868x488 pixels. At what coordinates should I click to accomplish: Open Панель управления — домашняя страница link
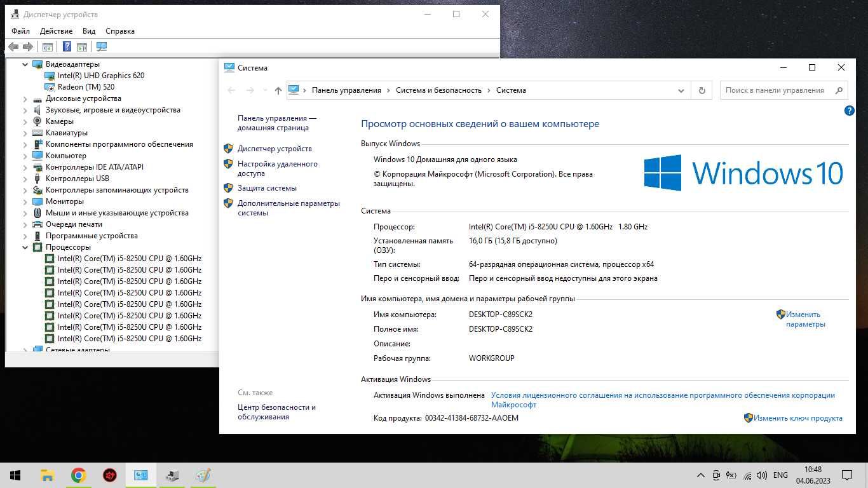point(277,123)
